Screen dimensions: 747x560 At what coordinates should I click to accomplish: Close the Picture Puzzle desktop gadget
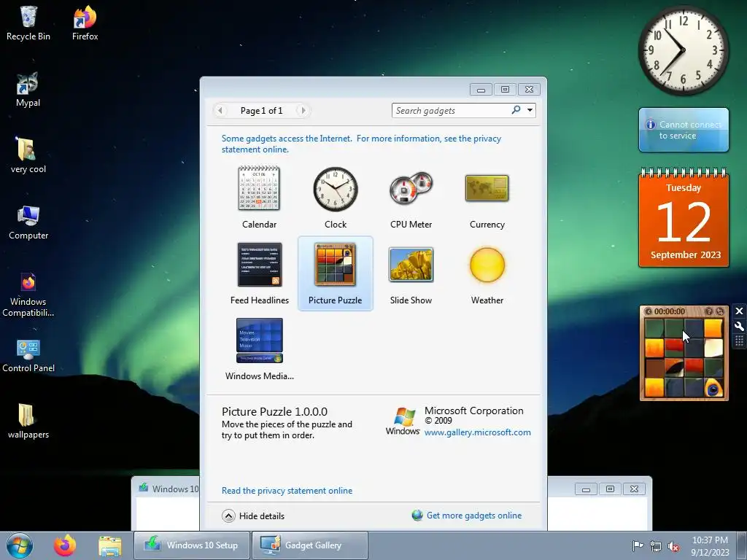point(739,311)
